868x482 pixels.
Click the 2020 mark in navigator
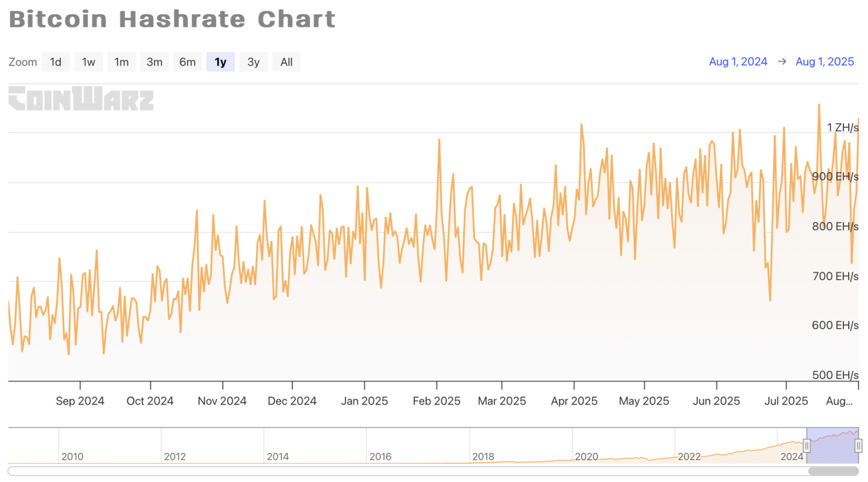(586, 456)
